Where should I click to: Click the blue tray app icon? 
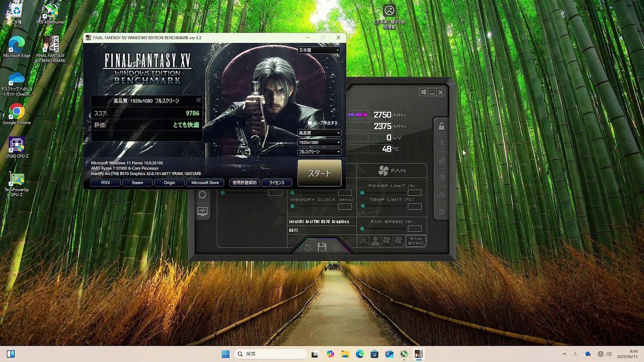pos(588,354)
